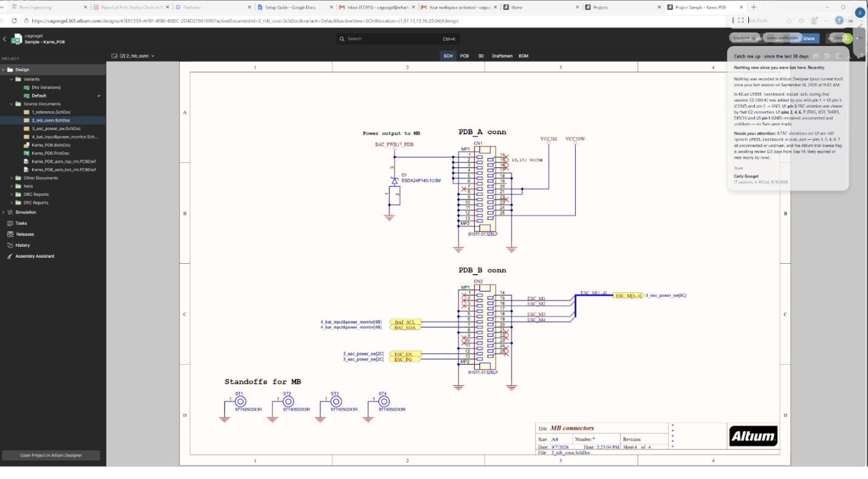Click the project search field
The height and width of the screenshot is (479, 868).
click(398, 39)
